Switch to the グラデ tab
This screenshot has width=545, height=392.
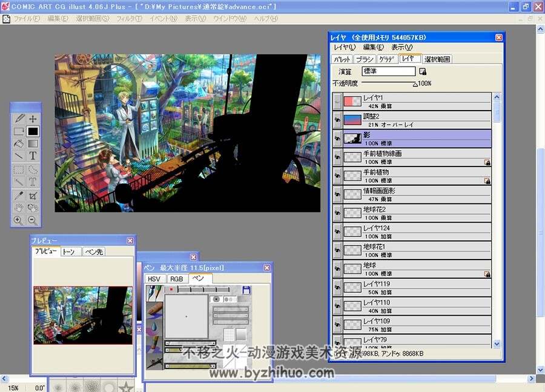point(386,59)
